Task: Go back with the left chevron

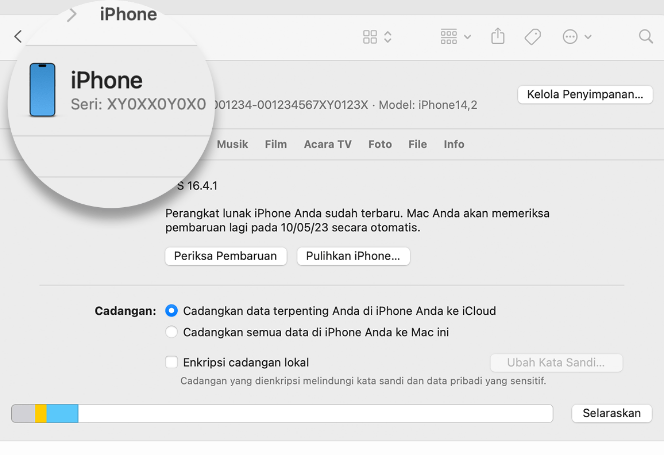Action: point(18,36)
